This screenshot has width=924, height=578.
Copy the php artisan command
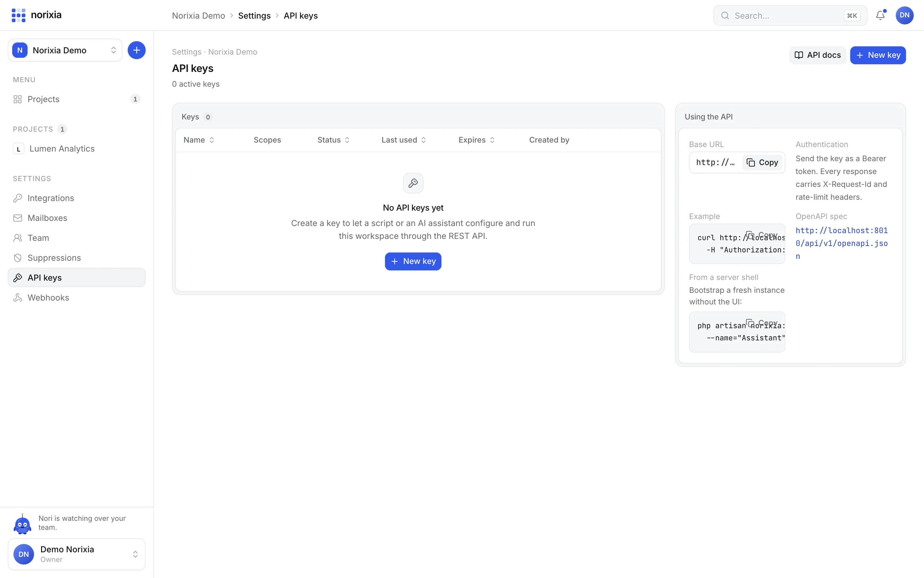point(762,323)
